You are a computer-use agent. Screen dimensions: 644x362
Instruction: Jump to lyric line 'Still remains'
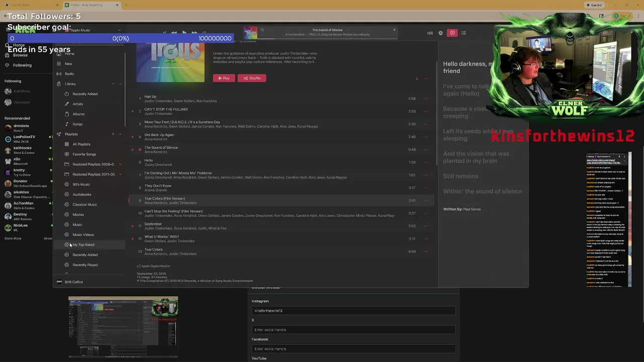click(460, 176)
